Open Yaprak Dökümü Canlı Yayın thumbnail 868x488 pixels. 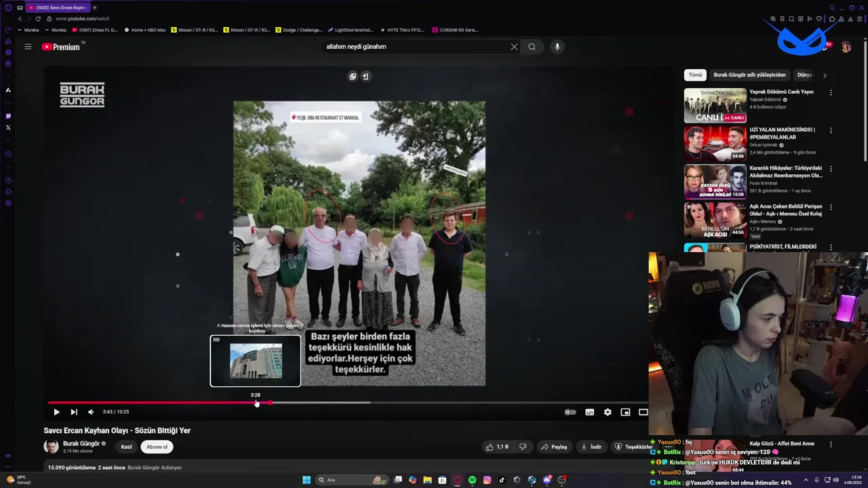tap(715, 106)
